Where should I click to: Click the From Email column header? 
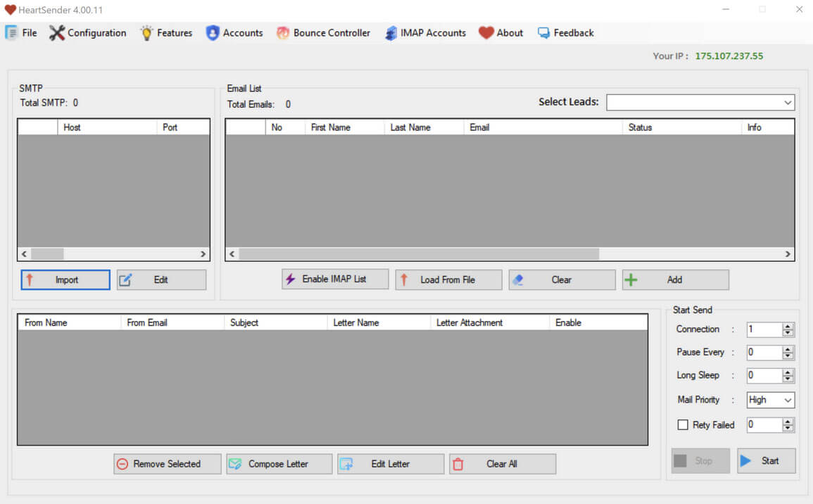172,322
